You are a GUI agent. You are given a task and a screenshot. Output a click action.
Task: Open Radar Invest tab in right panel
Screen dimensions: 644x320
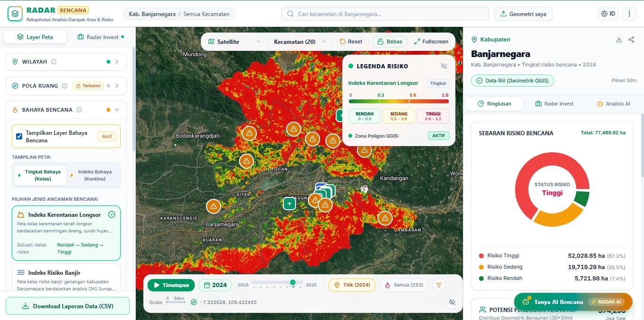pyautogui.click(x=554, y=104)
